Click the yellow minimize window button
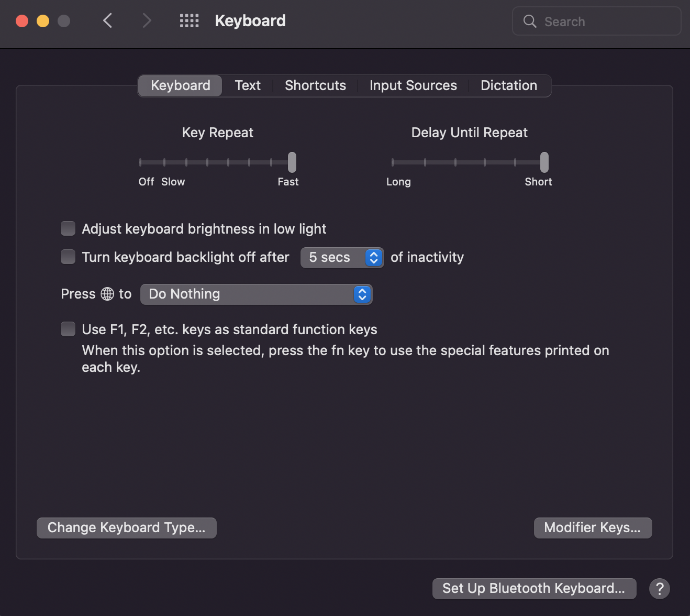Image resolution: width=690 pixels, height=616 pixels. click(x=43, y=21)
